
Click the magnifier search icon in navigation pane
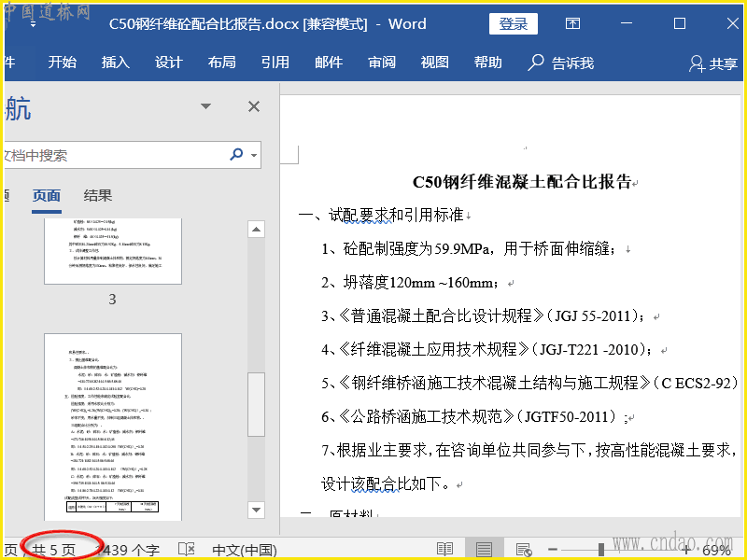(x=236, y=154)
